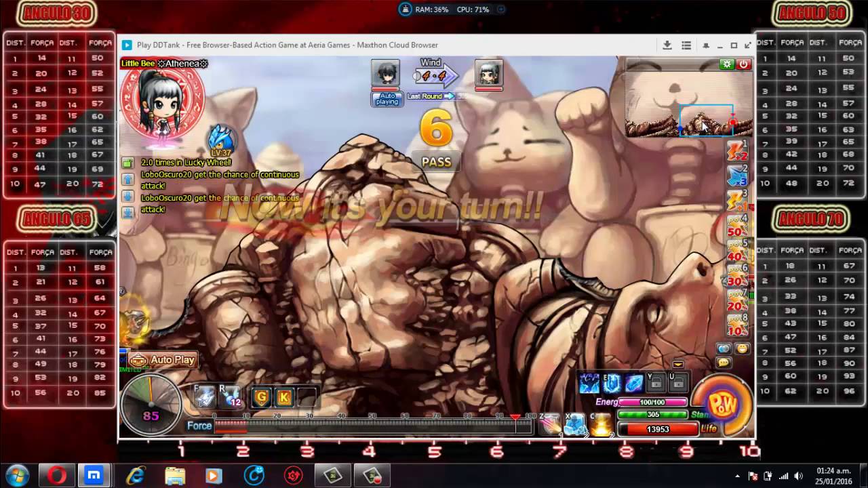868x488 pixels.
Task: Activate the x3 triple shot skill slot 2
Action: [x=738, y=176]
